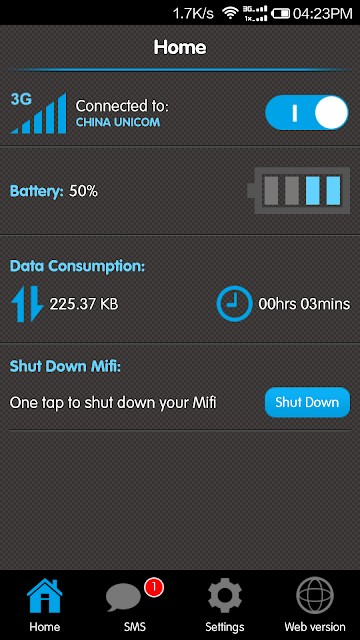The image size is (360, 640).
Task: Tap the 3G signal strength icon
Action: tap(38, 113)
